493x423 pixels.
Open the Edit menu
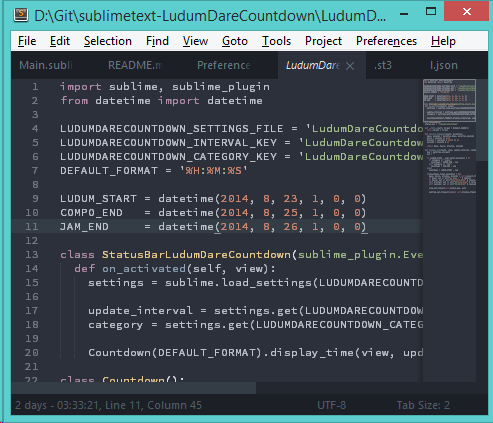tap(60, 41)
